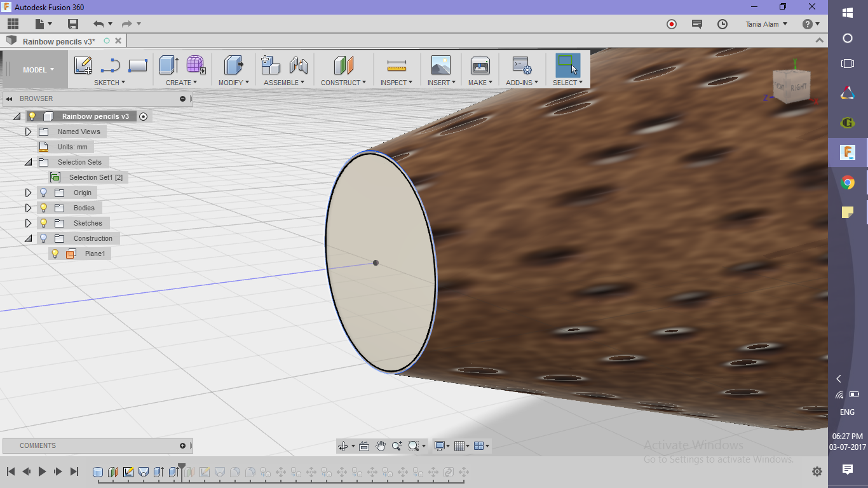The image size is (868, 488).
Task: Expand the Sketches folder
Action: click(28, 223)
